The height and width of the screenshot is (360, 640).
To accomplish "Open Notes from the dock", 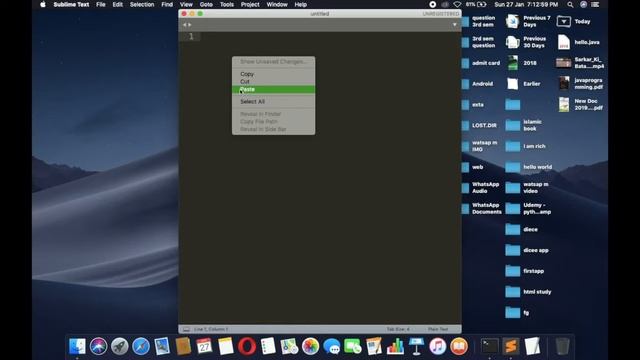I will (226, 347).
